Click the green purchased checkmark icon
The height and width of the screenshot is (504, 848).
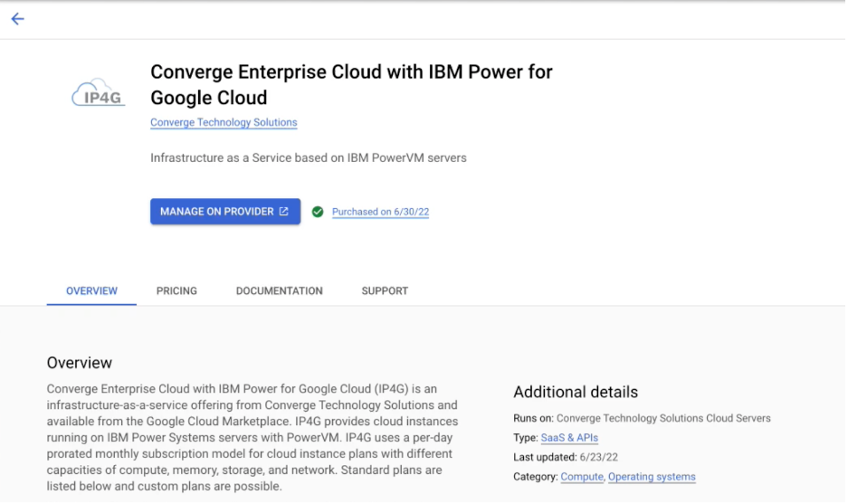click(318, 212)
